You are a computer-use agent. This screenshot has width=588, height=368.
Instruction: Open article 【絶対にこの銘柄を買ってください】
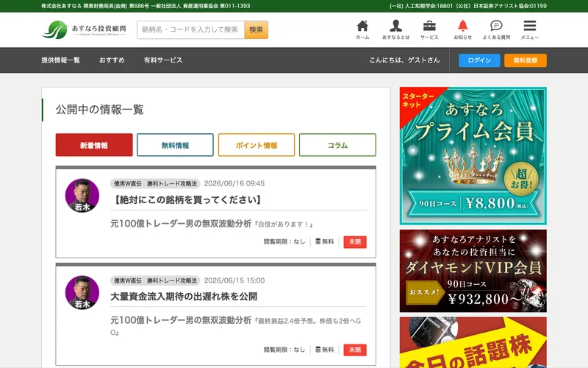pos(187,199)
